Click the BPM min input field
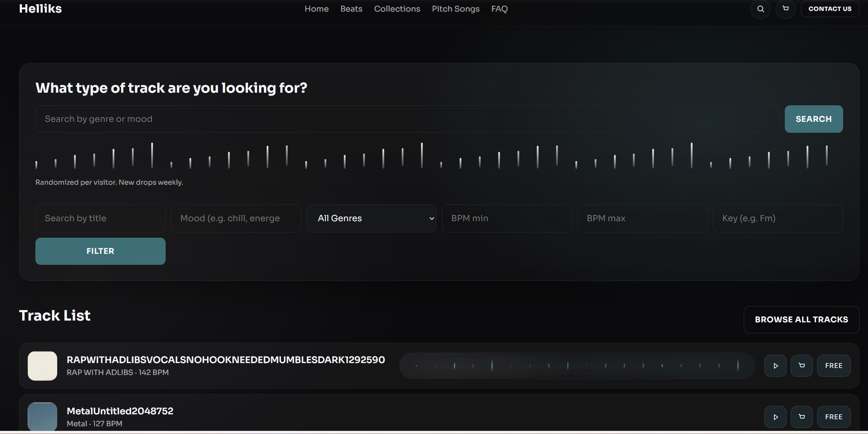 pos(507,218)
